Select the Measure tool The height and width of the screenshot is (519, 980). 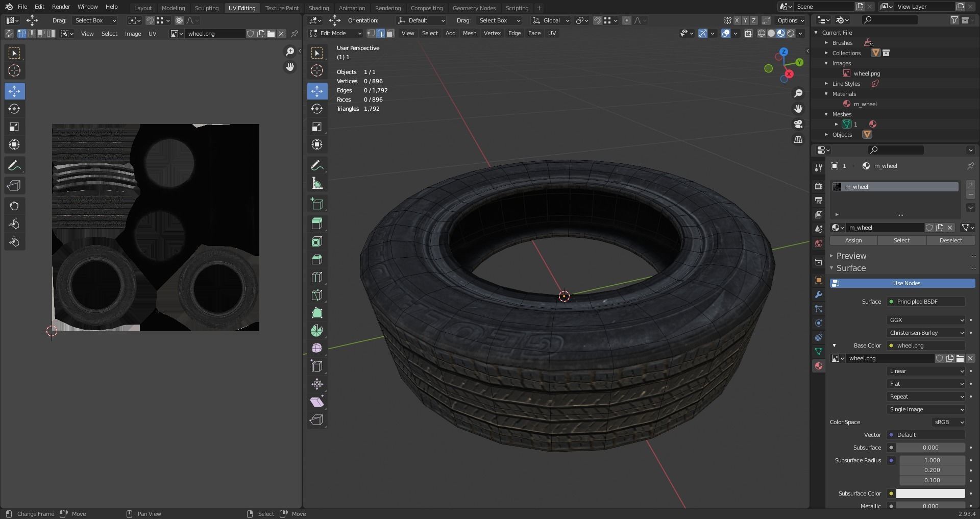coord(317,183)
